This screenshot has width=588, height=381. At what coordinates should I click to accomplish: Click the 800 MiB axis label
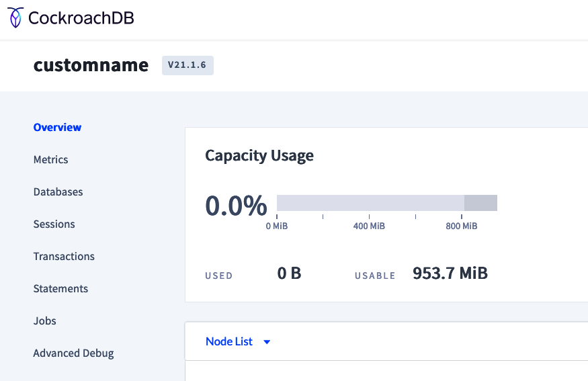click(462, 226)
